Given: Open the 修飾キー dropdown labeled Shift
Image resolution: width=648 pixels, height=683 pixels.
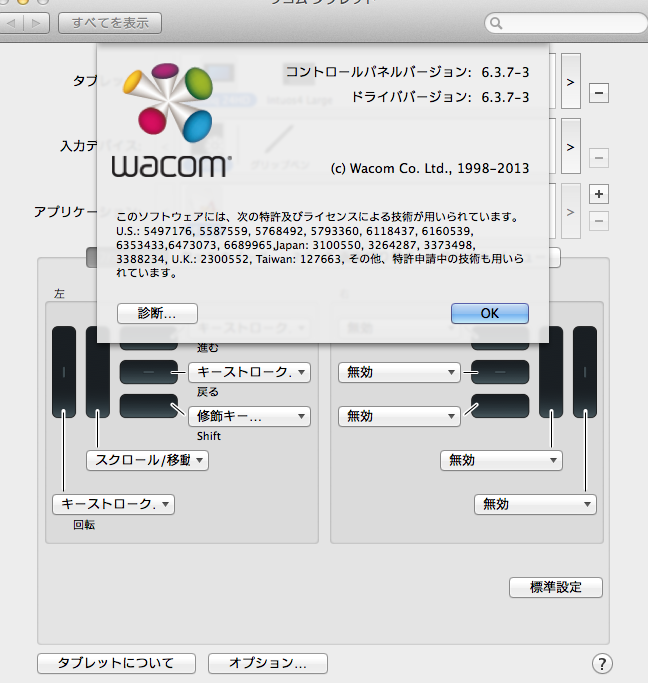Looking at the screenshot, I should click(250, 416).
